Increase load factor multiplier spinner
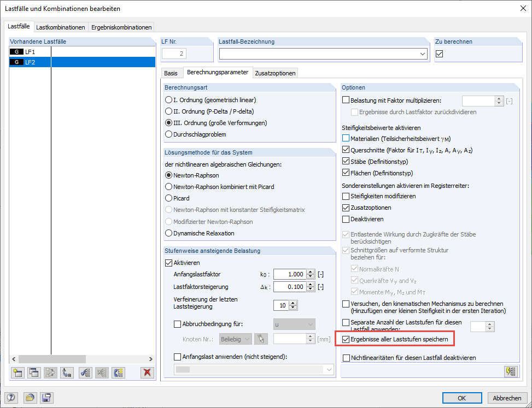Screen dimensions: 532x408 coord(499,98)
